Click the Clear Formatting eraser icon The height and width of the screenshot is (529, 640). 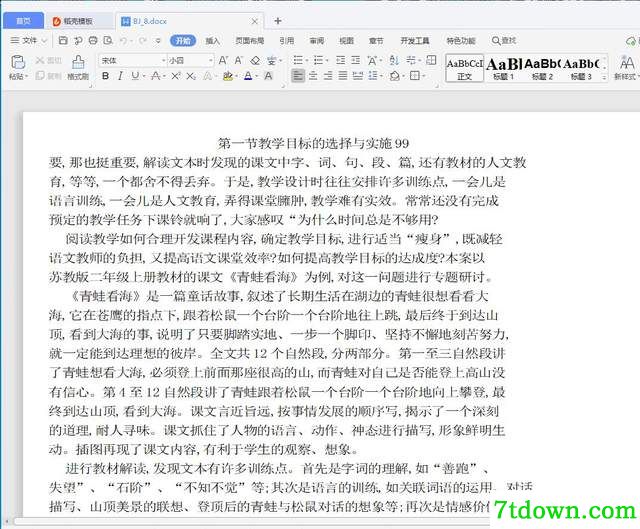(x=256, y=60)
